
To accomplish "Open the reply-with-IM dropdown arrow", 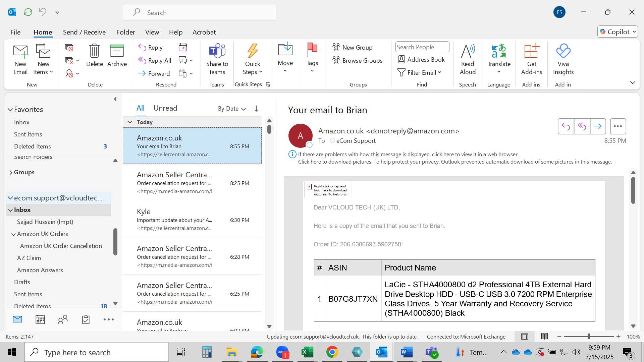I will (x=192, y=61).
